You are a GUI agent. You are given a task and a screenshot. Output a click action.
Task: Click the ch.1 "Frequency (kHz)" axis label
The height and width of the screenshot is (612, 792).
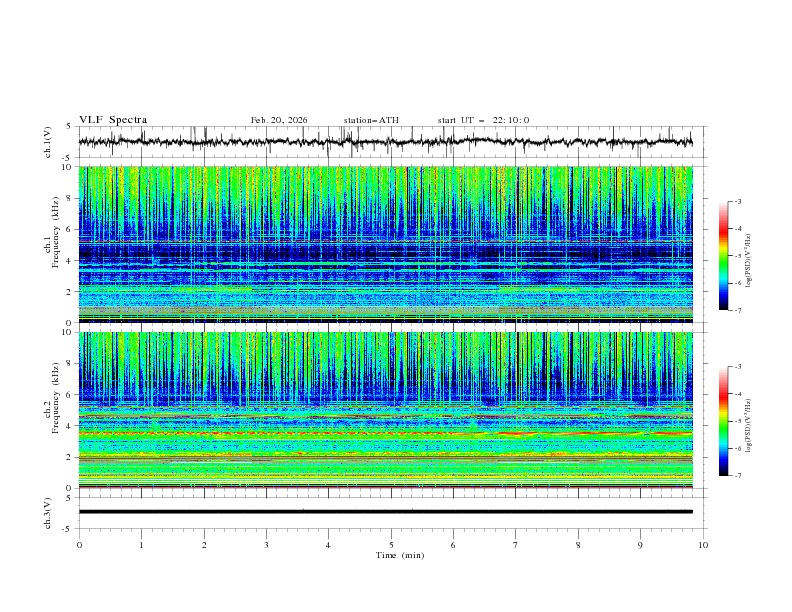pyautogui.click(x=56, y=233)
